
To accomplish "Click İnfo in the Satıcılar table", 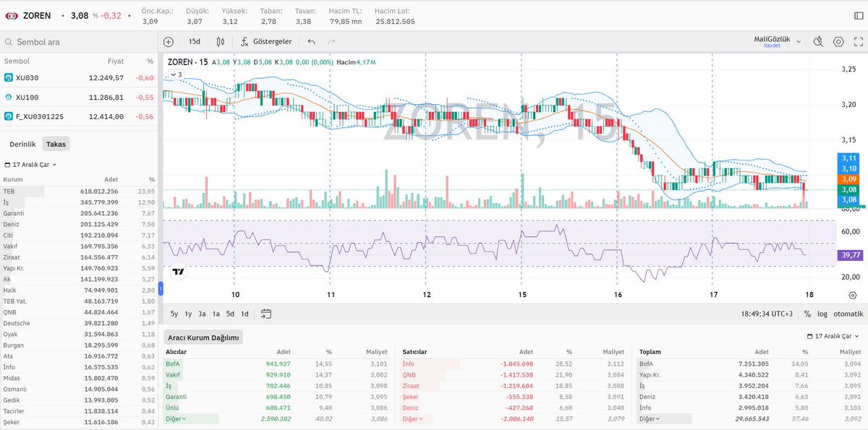I will click(408, 364).
